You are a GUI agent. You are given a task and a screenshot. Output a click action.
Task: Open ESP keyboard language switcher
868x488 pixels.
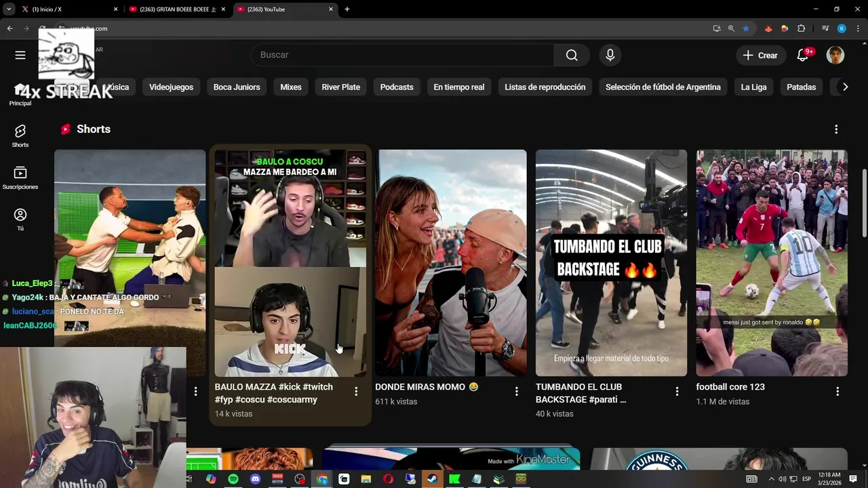tap(806, 479)
